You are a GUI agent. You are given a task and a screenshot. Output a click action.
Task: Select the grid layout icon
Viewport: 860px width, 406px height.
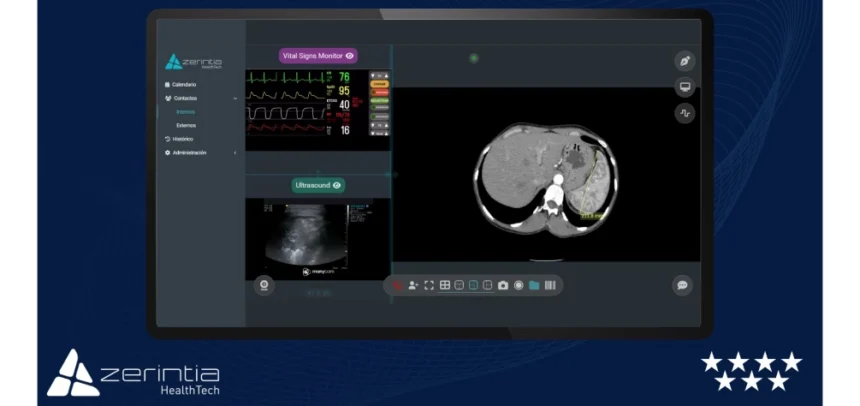(445, 285)
